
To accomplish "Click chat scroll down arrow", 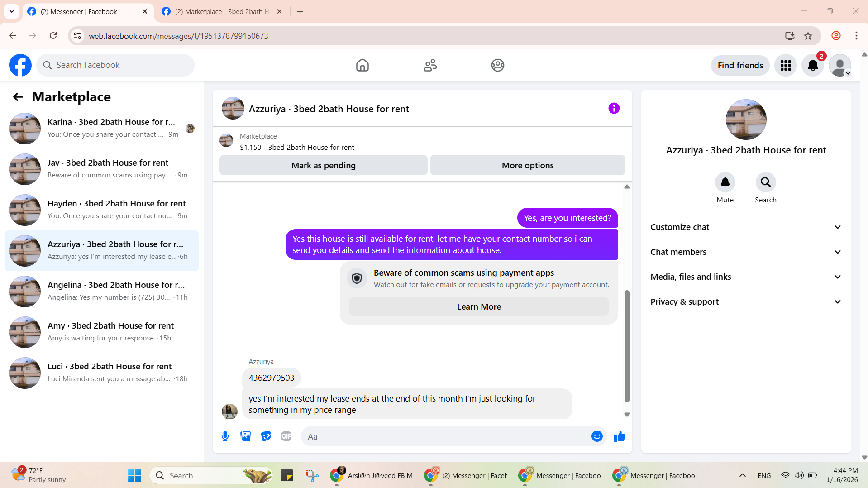I will [x=627, y=415].
